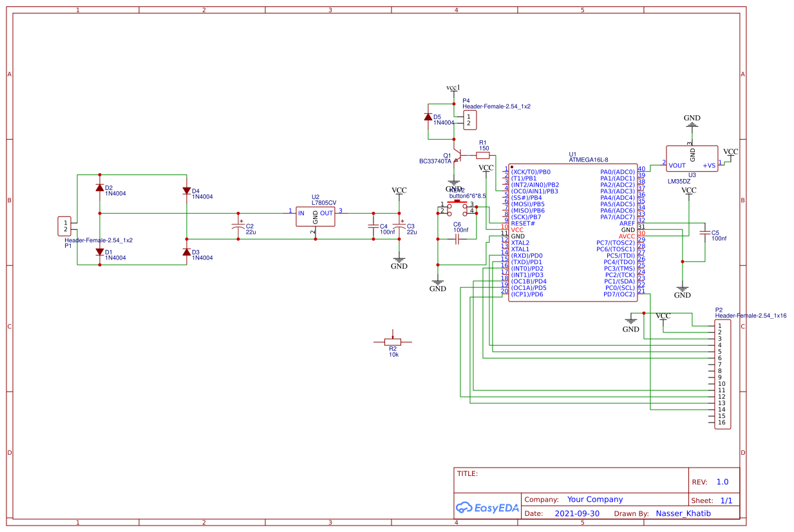Select the ATMEGA16L-8 microcontroller symbol U1
The width and height of the screenshot is (794, 532).
pyautogui.click(x=573, y=232)
